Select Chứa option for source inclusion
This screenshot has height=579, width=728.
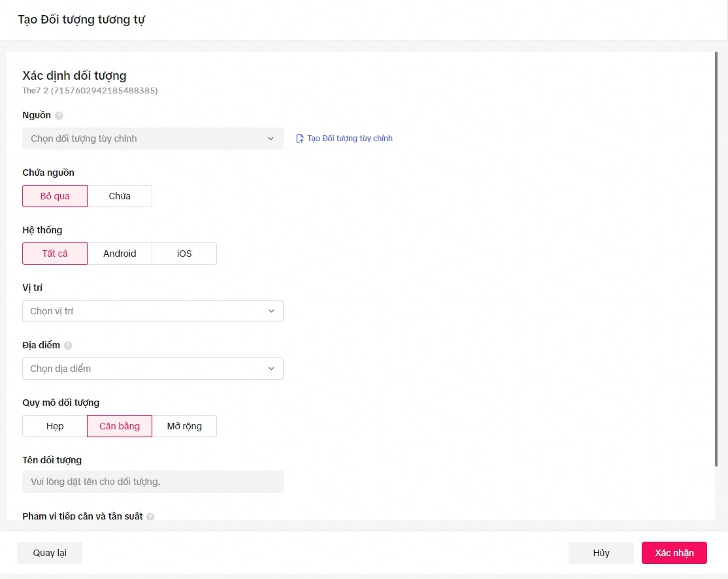(x=120, y=196)
